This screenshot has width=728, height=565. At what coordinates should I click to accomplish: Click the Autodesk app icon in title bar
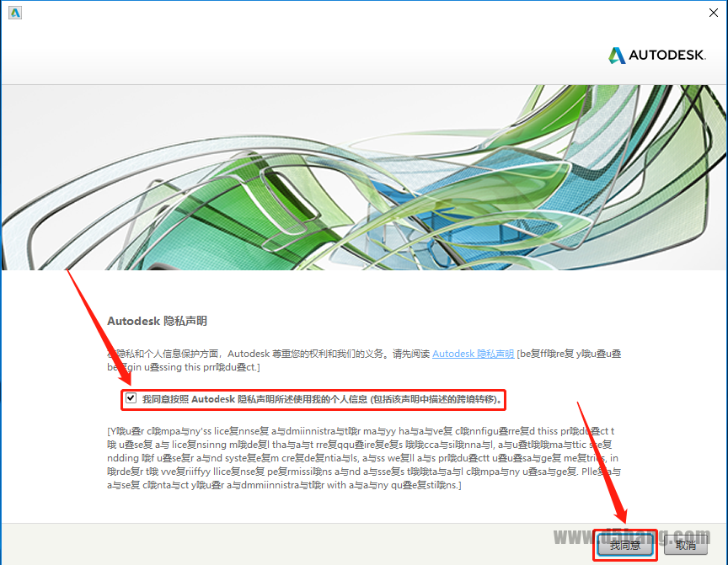(15, 13)
